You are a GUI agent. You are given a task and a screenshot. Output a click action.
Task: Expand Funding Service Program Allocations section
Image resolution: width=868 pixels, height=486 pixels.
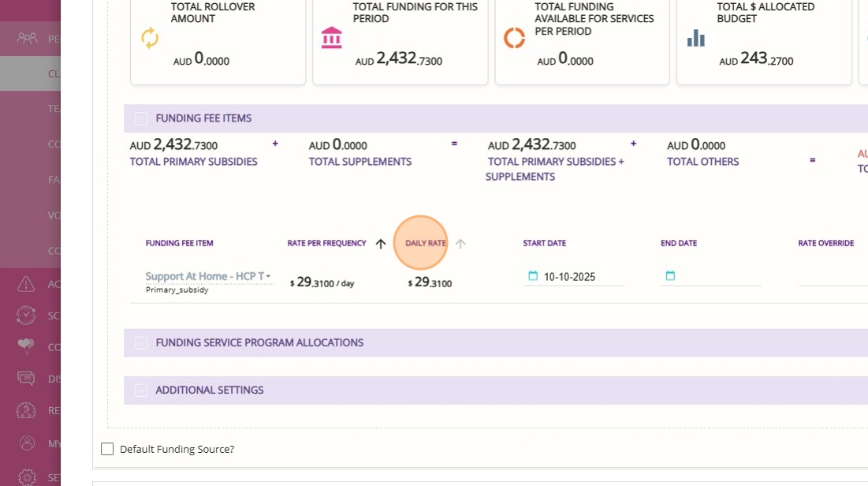[x=141, y=343]
